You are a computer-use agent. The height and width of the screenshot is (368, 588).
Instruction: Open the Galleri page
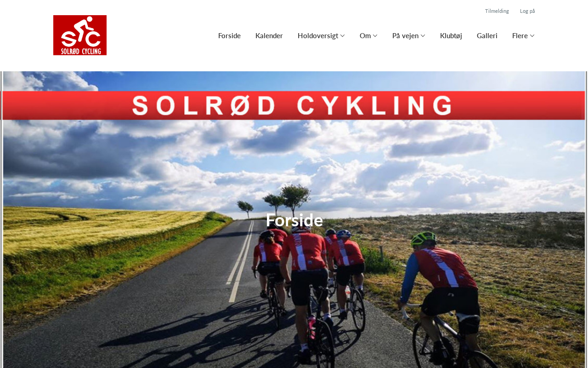pyautogui.click(x=487, y=35)
